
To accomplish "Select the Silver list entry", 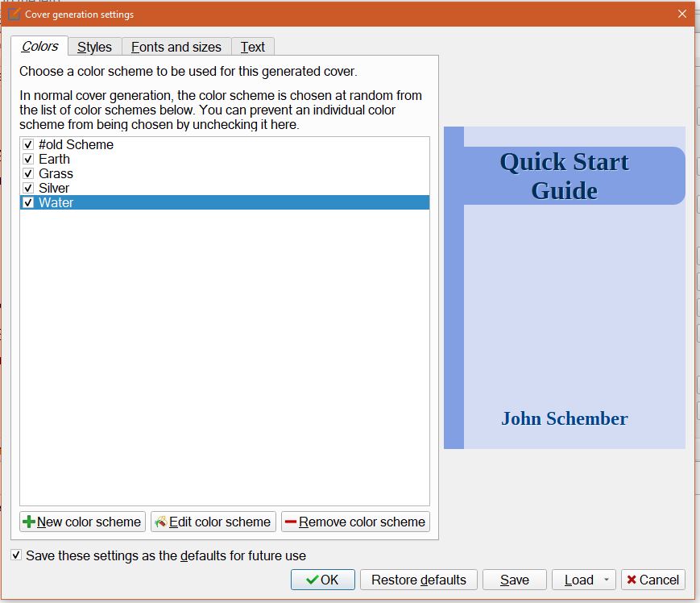I will coord(225,188).
